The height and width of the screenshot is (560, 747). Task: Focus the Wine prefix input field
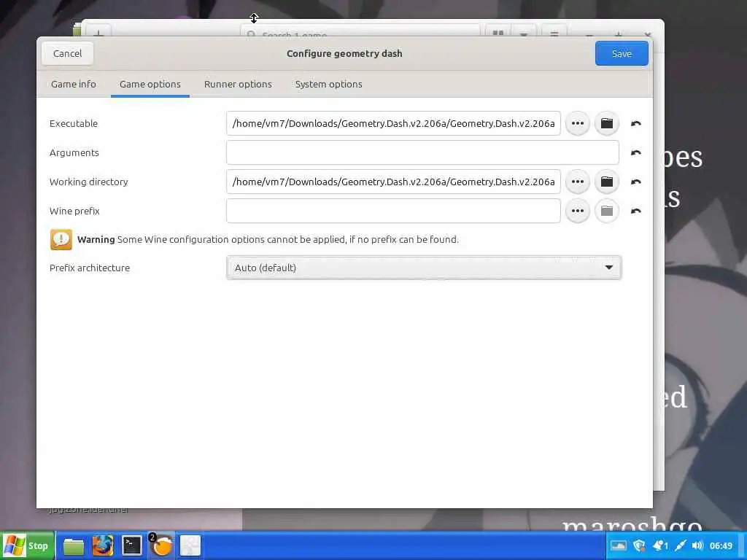pos(393,211)
